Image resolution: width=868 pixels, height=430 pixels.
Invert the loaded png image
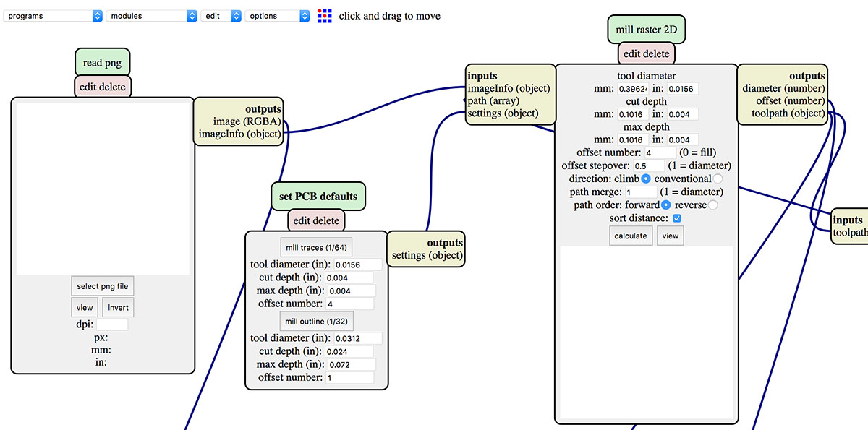coord(118,307)
